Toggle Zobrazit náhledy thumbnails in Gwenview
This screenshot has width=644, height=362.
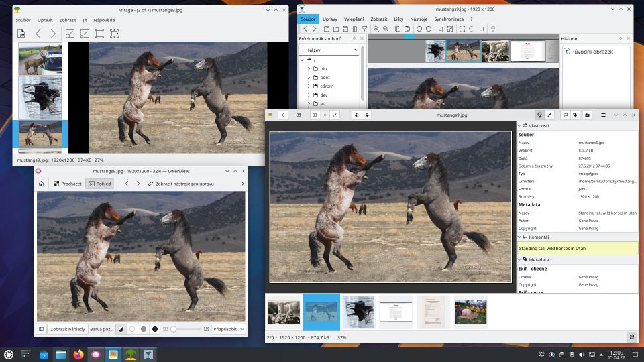[x=67, y=329]
